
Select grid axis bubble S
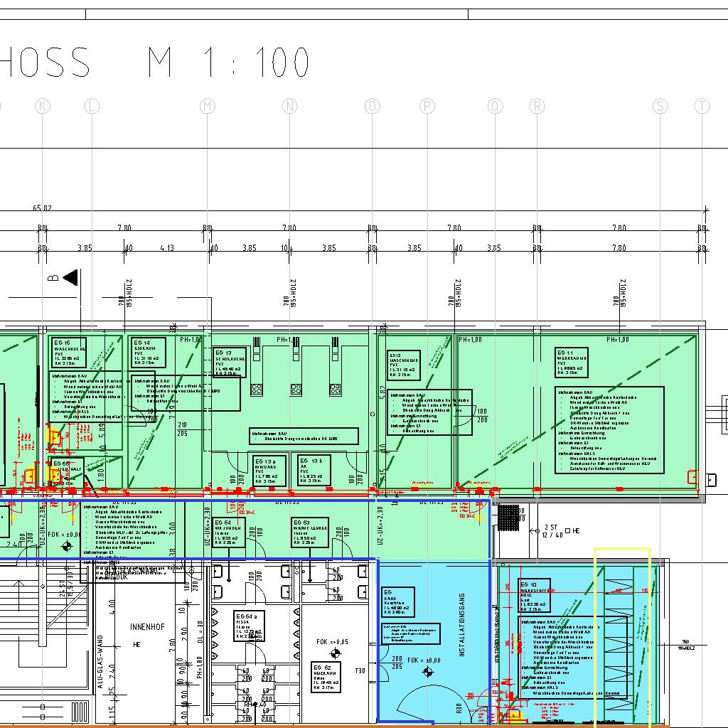(660, 107)
